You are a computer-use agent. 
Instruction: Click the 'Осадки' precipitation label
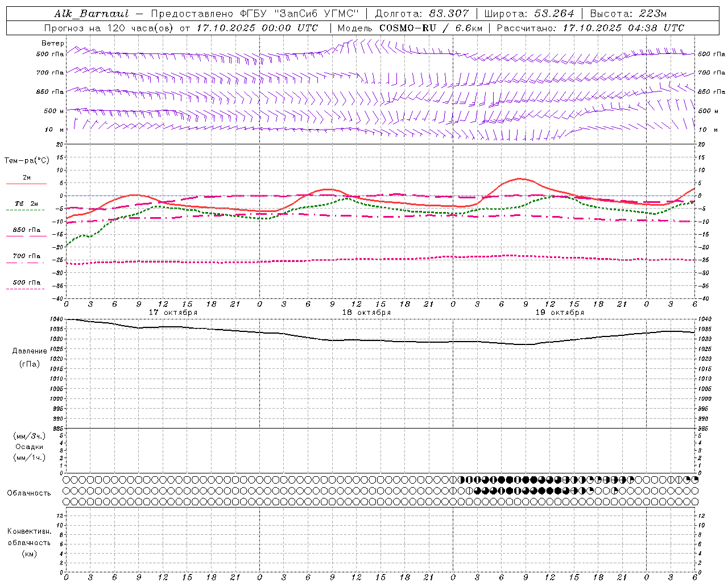click(30, 447)
